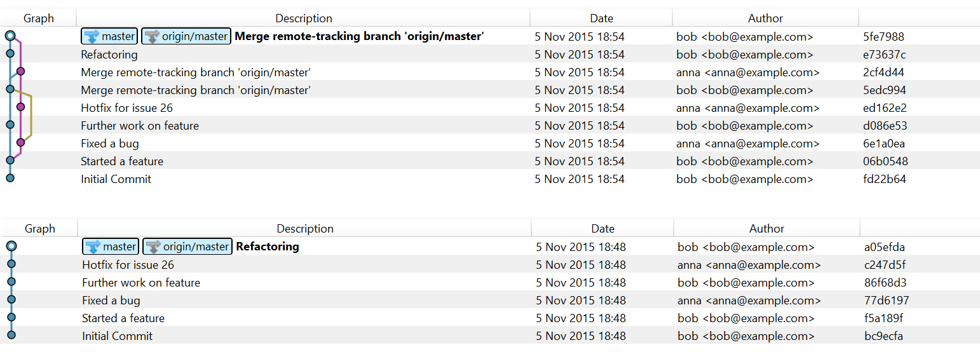Image resolution: width=980 pixels, height=359 pixels.
Task: Click the bottom Author column header
Action: (766, 229)
